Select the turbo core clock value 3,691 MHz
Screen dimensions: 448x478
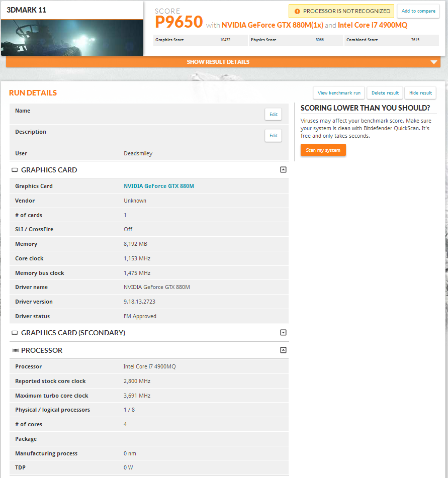(x=137, y=396)
